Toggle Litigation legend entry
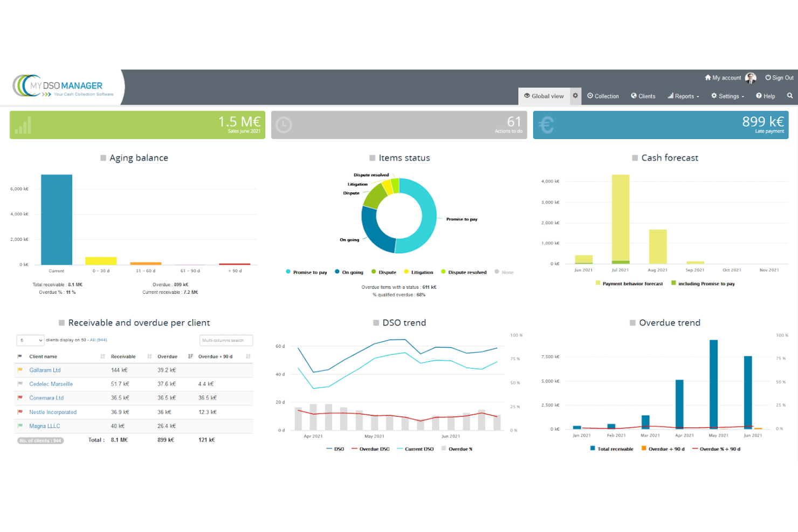This screenshot has width=798, height=532. pyautogui.click(x=418, y=272)
